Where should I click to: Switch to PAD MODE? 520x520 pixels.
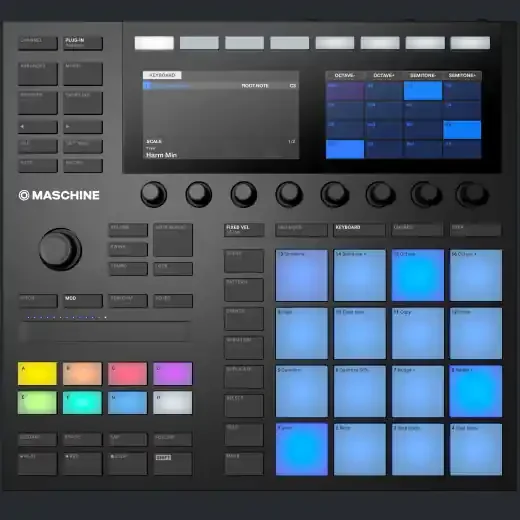(301, 230)
